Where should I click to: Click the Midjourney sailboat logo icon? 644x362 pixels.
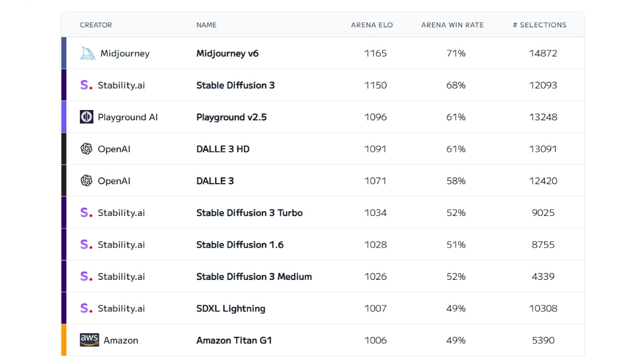coord(87,53)
